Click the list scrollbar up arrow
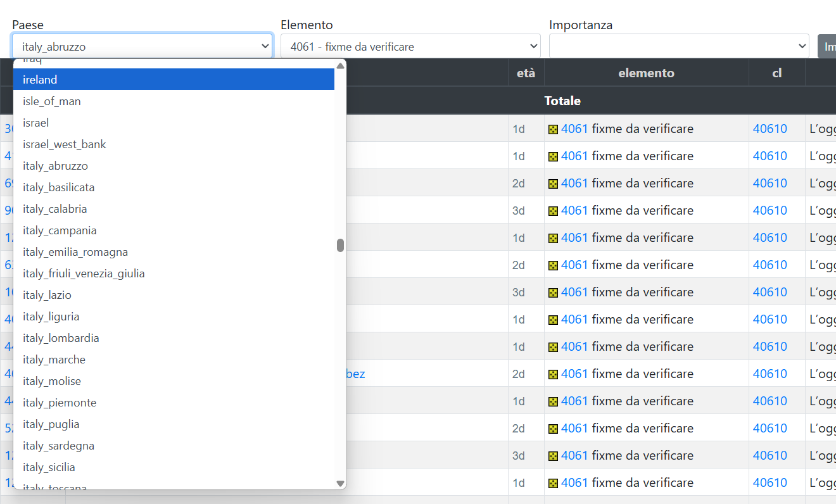The image size is (836, 504). pos(340,65)
